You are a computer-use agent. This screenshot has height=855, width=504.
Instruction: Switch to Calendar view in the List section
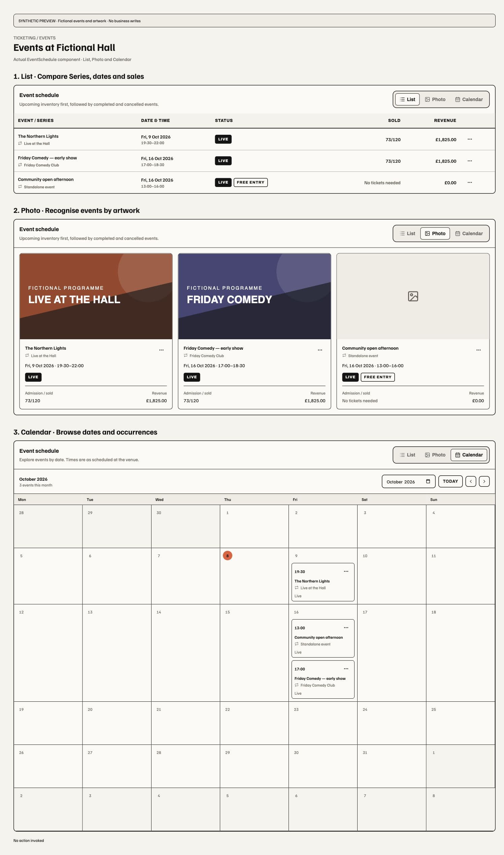(469, 99)
